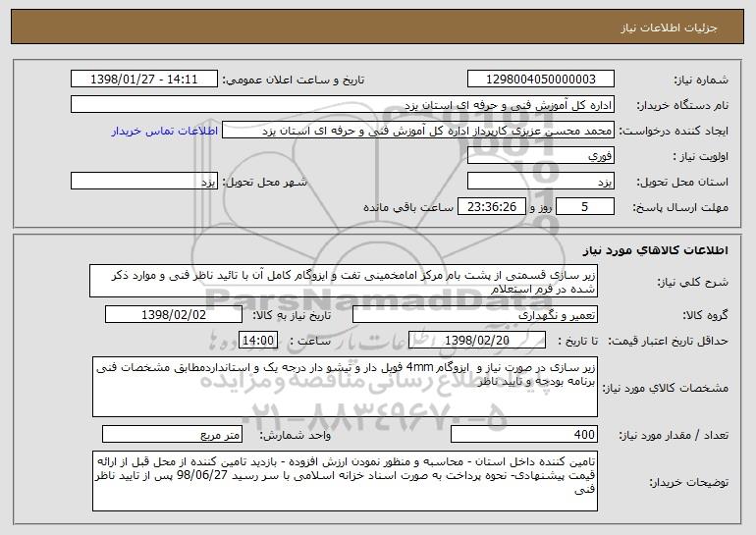Viewport: 756px width, 535px height.
Task: Click the نام دستگاه خریدار label
Action: pyautogui.click(x=682, y=105)
